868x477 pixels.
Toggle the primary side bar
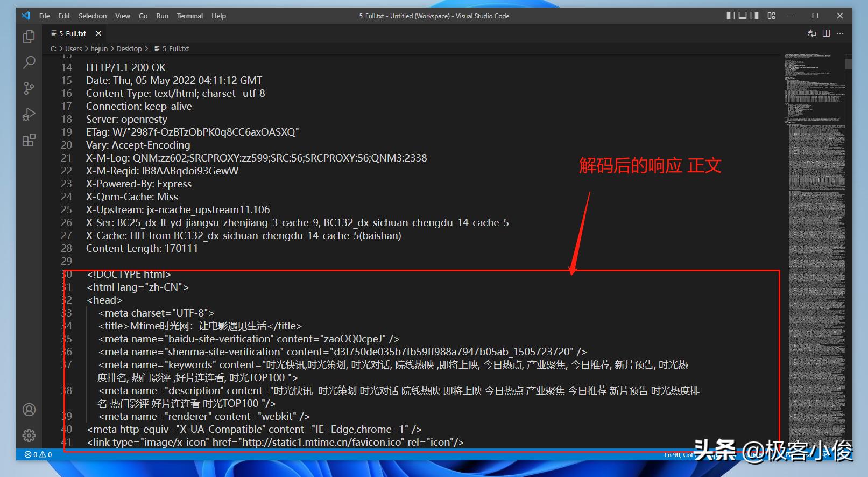(x=731, y=16)
